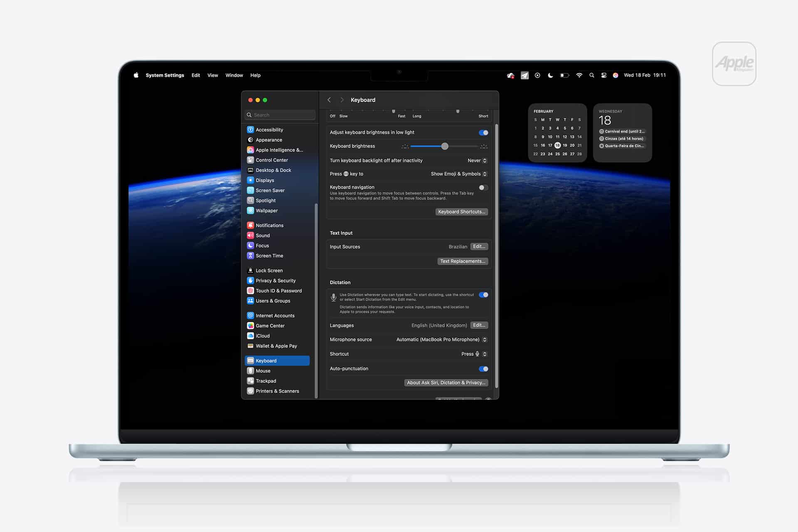Select Internet Accounts sidebar icon

pos(250,315)
